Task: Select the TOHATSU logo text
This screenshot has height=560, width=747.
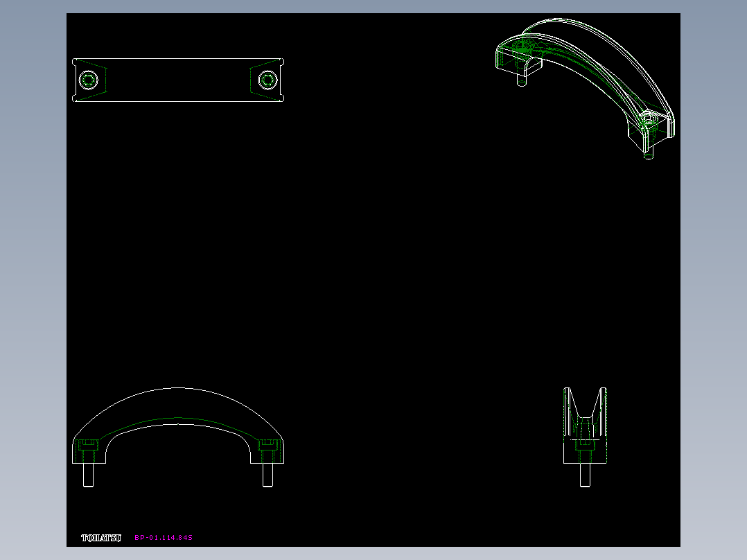Action: [x=101, y=538]
